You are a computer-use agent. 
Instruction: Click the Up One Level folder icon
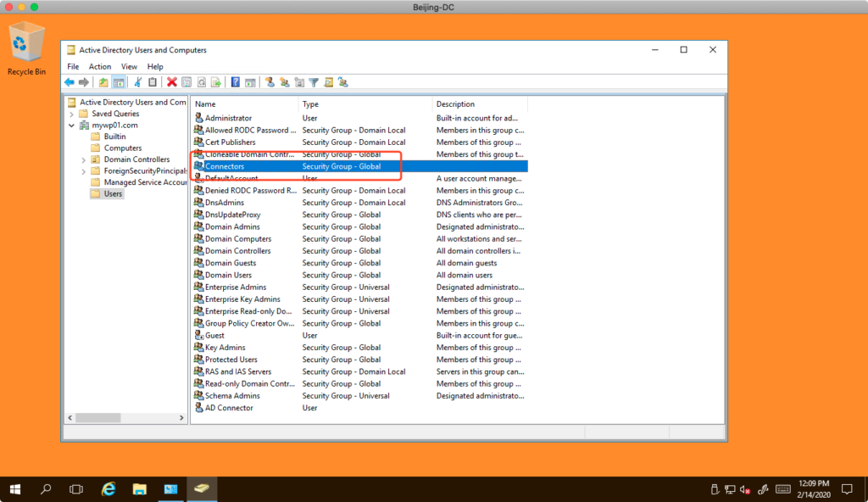tap(103, 82)
